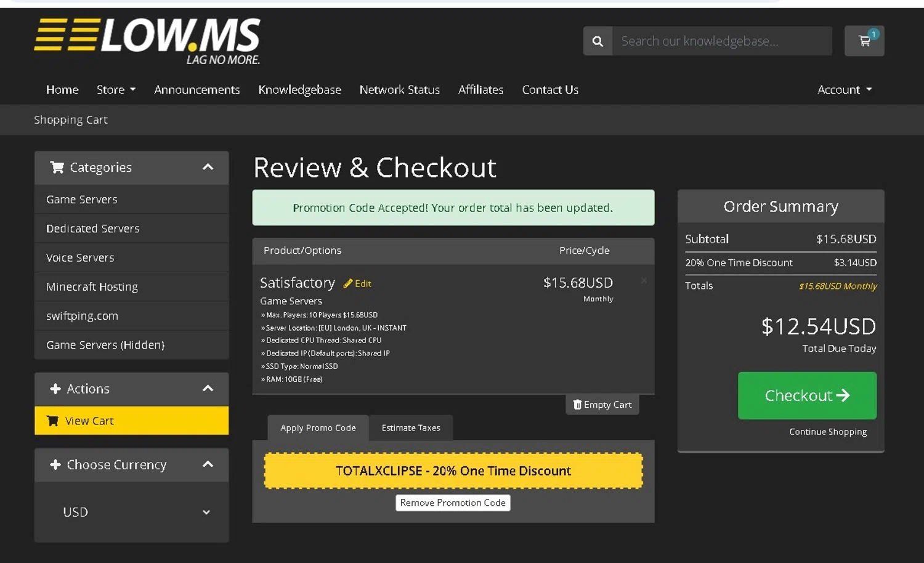Click the LOW.MS logo
This screenshot has width=924, height=563.
coord(147,41)
